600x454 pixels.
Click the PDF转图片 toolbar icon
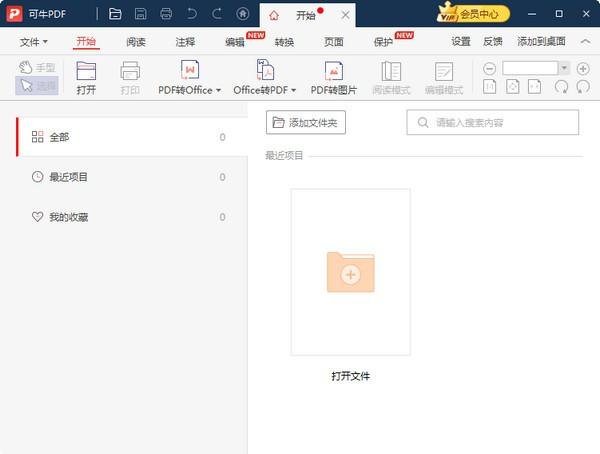pos(333,71)
